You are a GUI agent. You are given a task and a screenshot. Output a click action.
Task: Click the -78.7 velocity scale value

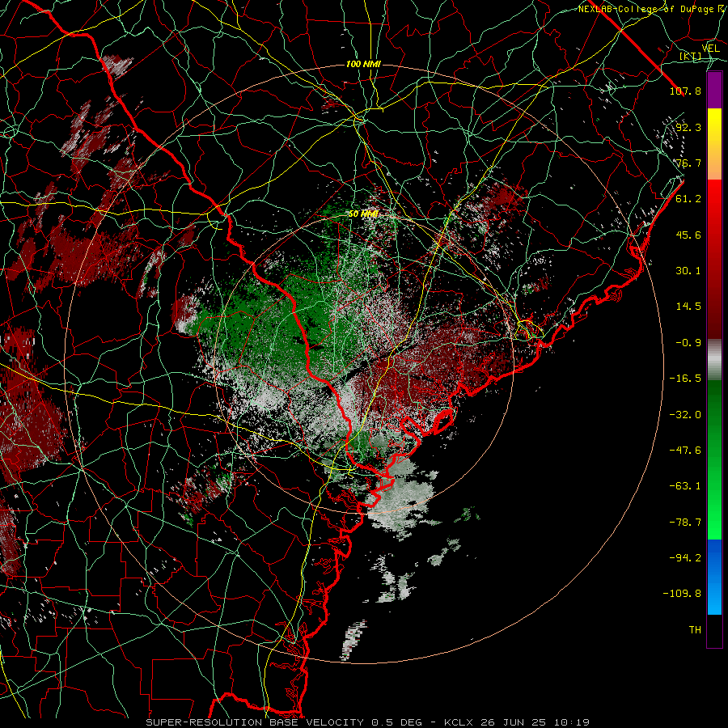[685, 523]
